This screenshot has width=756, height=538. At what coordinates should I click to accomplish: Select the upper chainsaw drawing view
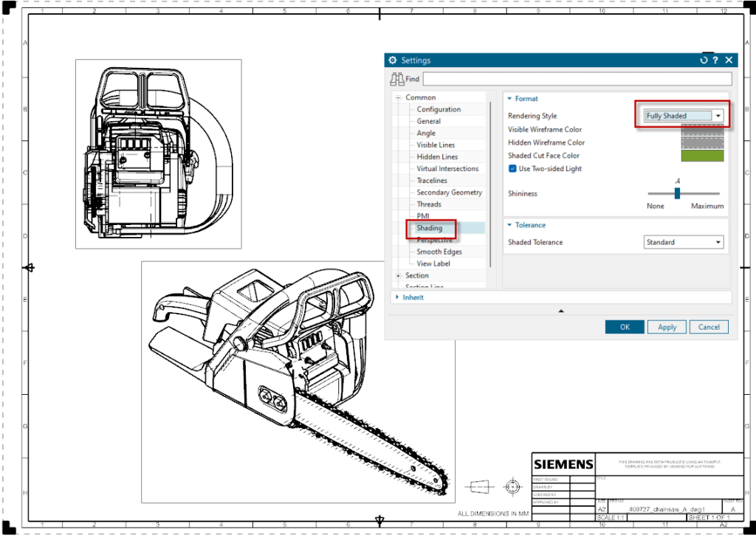pyautogui.click(x=158, y=154)
